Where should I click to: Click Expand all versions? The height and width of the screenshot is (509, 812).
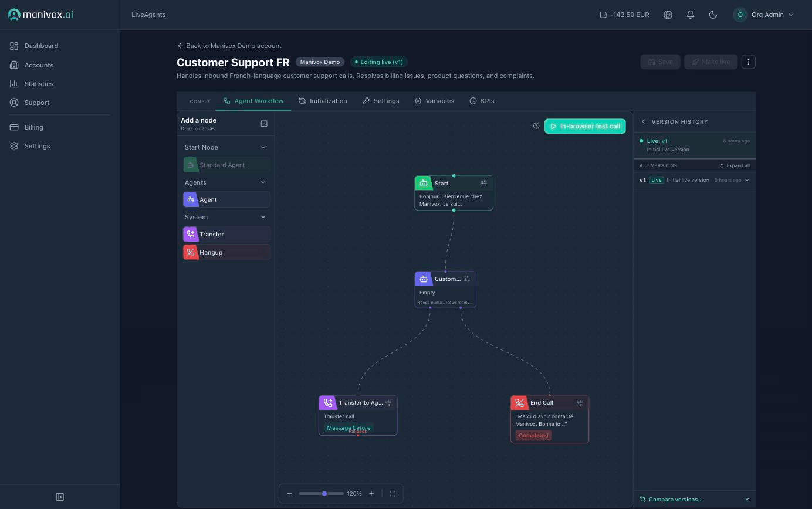tap(735, 165)
